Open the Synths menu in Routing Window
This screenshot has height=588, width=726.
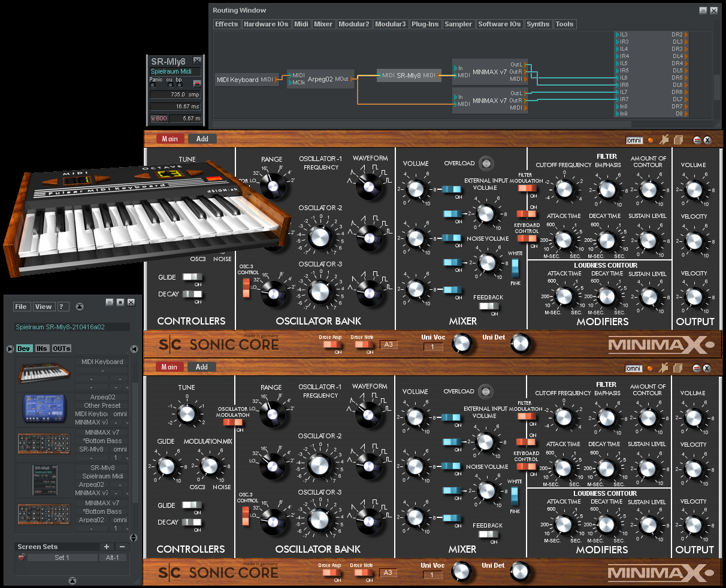click(x=537, y=25)
